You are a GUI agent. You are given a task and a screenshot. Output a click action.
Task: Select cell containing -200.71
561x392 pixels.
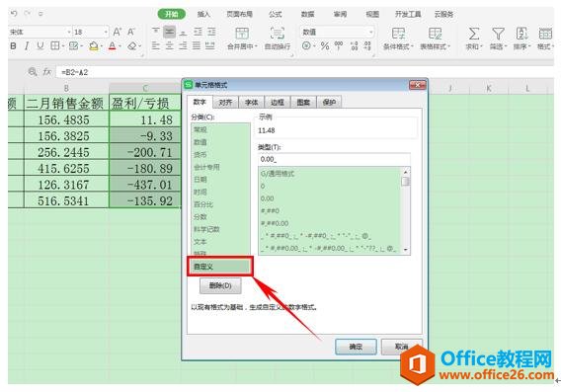(x=145, y=152)
